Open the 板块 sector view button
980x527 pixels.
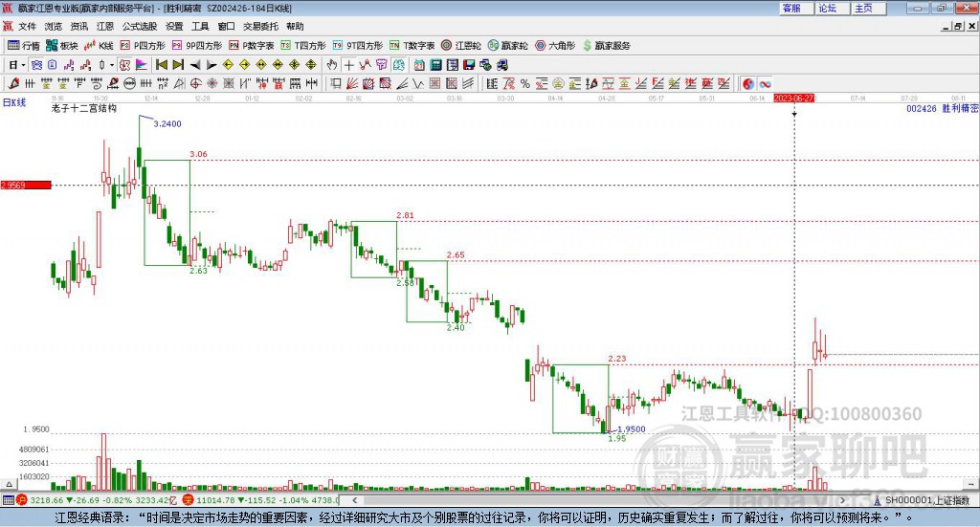click(x=62, y=46)
